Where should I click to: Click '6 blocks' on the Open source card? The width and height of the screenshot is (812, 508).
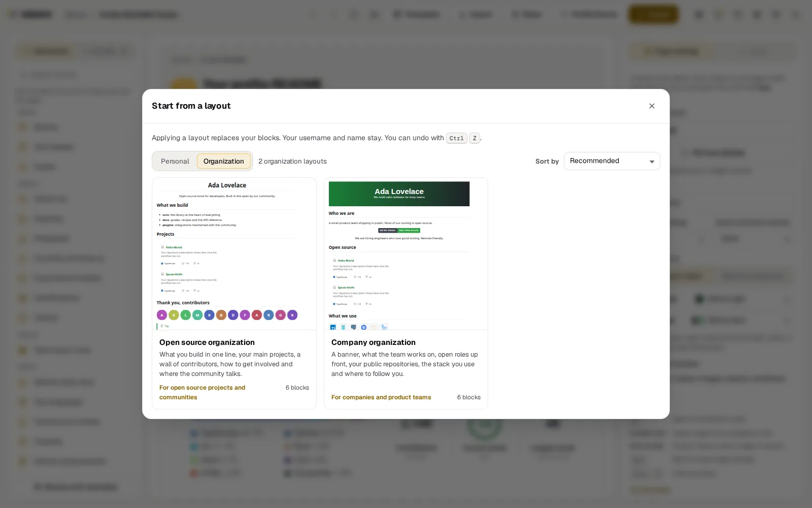pos(297,388)
